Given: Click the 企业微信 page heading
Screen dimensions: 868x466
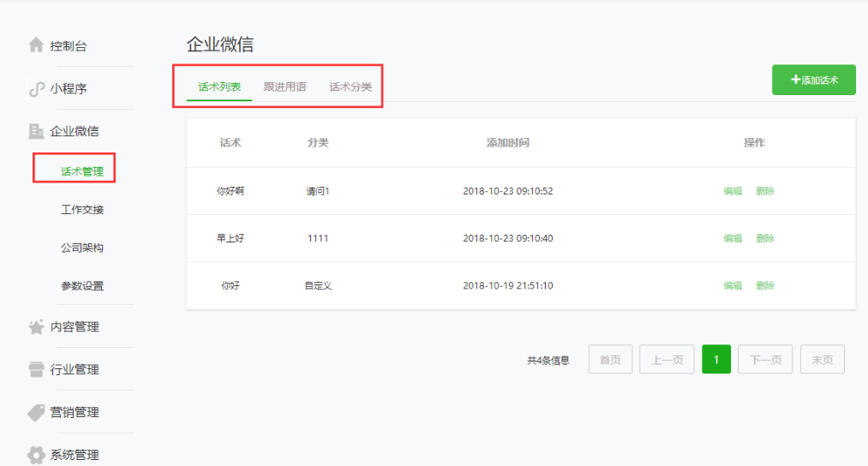Looking at the screenshot, I should click(x=219, y=45).
